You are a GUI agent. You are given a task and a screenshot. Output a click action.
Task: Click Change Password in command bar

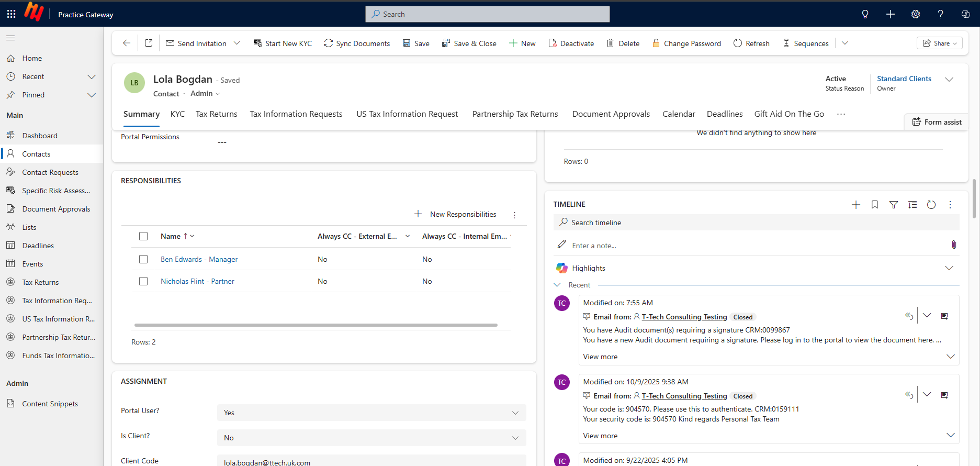pyautogui.click(x=686, y=43)
